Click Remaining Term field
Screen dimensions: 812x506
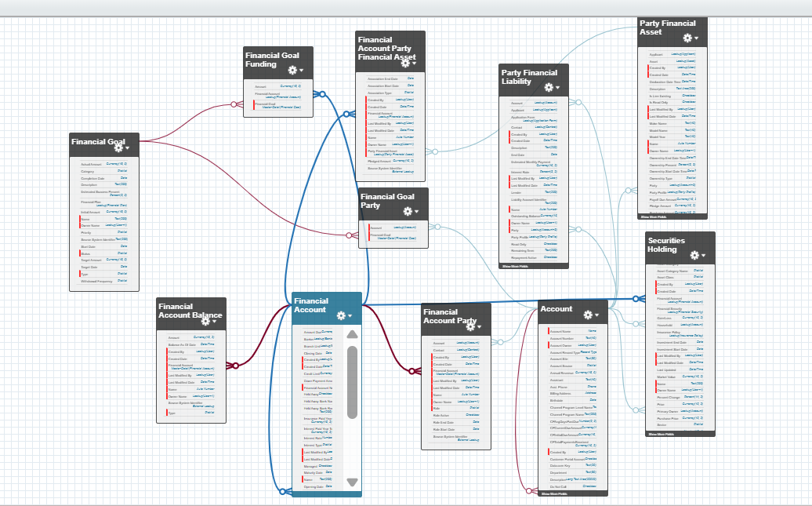point(534,250)
